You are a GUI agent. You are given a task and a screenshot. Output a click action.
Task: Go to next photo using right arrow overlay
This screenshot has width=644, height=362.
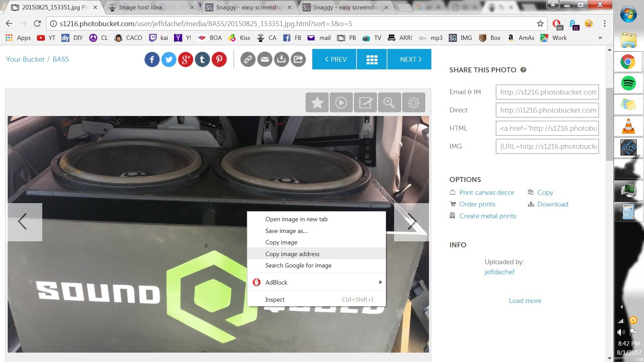(412, 222)
